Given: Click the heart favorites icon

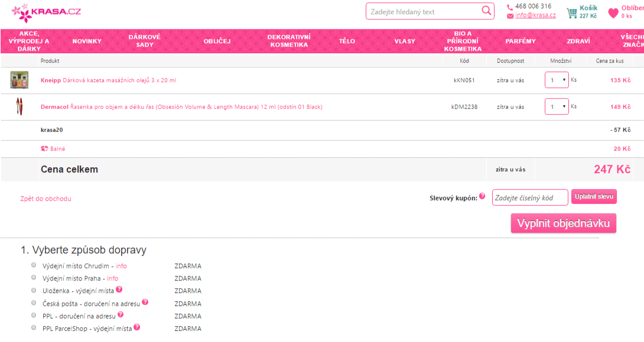Looking at the screenshot, I should pyautogui.click(x=613, y=13).
